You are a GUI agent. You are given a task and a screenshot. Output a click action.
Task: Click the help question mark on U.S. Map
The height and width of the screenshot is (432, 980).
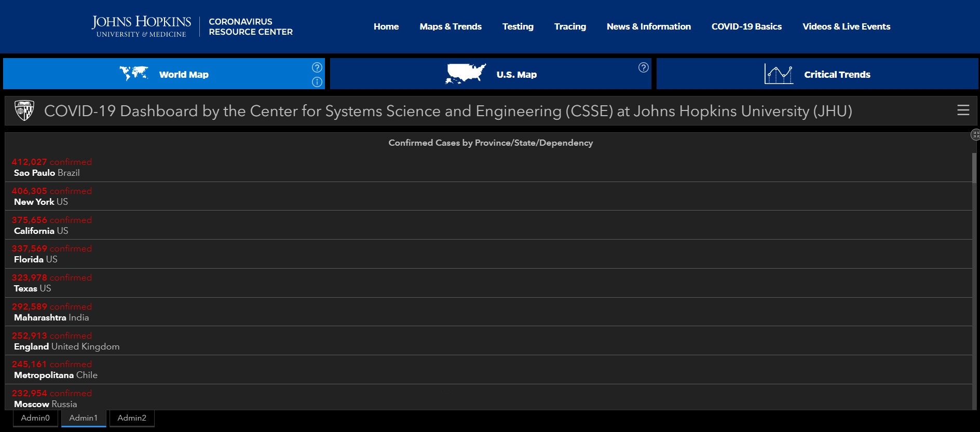click(643, 67)
